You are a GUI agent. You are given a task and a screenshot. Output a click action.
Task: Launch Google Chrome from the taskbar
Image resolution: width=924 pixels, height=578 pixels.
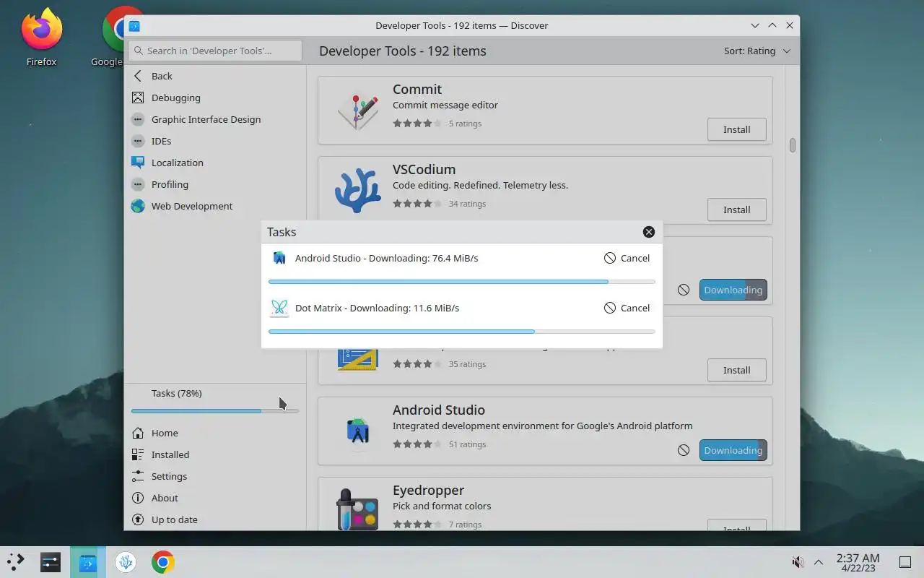click(x=163, y=561)
